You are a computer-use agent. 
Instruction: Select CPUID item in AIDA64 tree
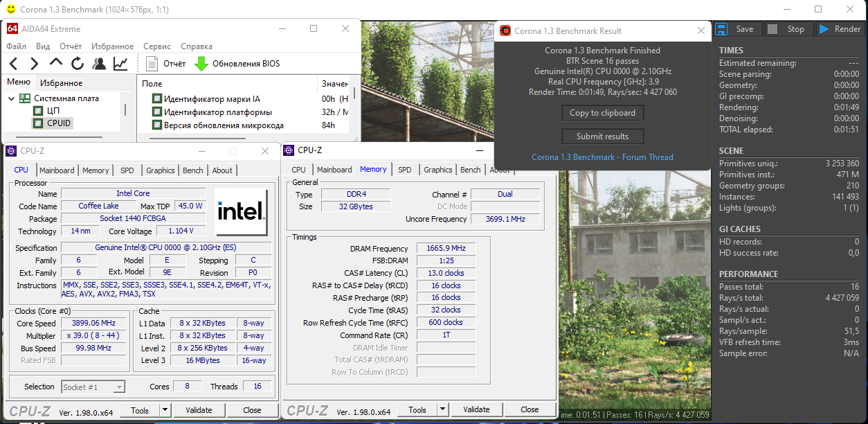click(x=59, y=123)
